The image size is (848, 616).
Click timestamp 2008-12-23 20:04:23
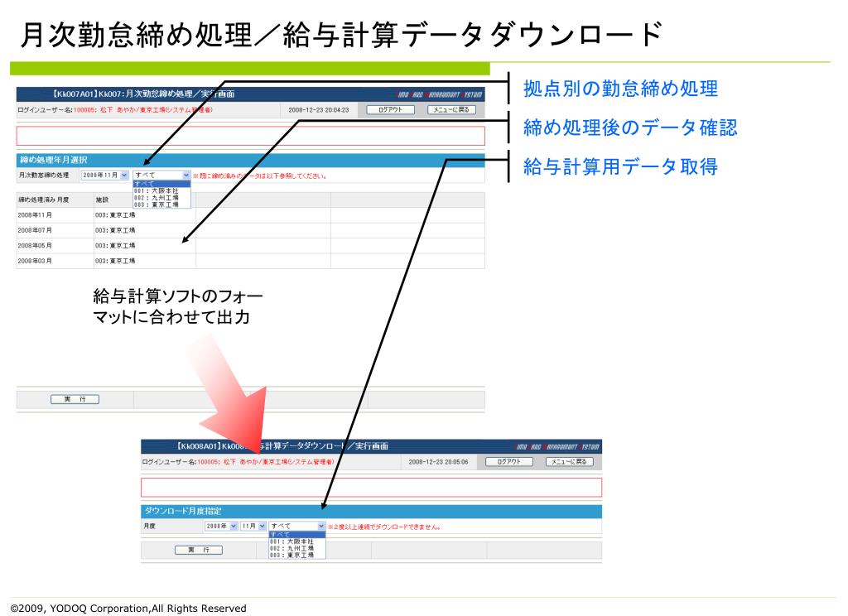(319, 110)
